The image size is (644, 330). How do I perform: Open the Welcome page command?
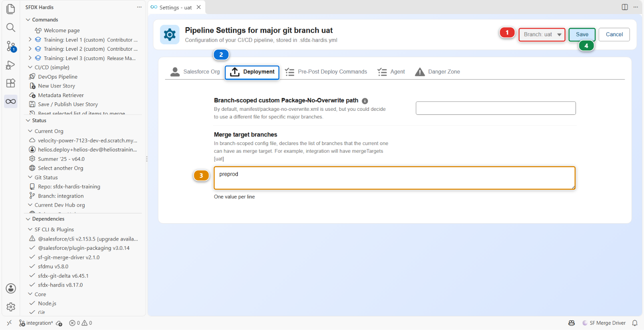coord(62,30)
